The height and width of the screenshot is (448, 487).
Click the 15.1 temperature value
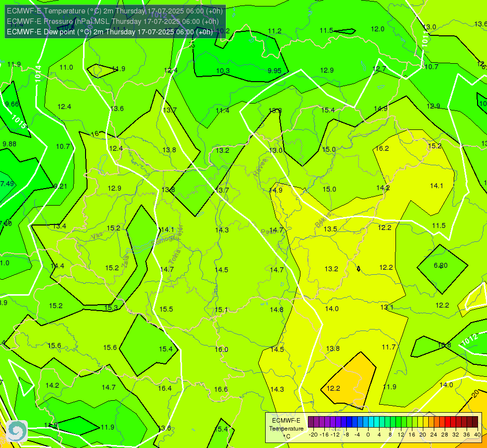pos(221,310)
